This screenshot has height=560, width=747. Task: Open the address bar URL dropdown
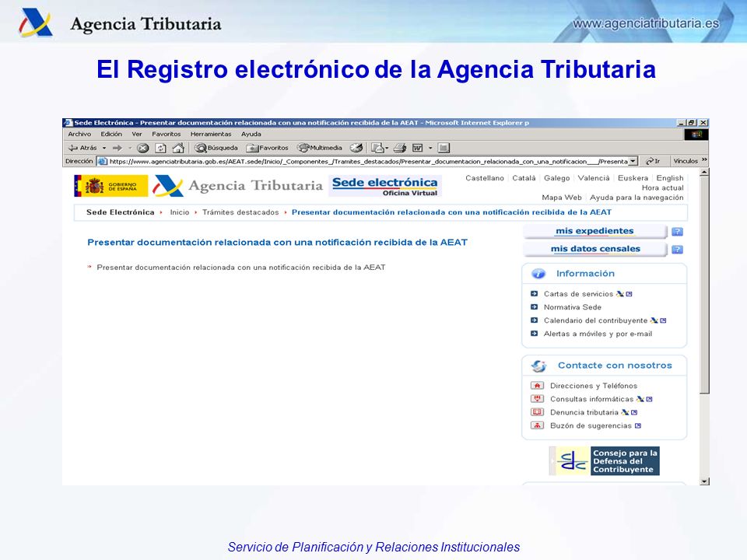point(633,162)
